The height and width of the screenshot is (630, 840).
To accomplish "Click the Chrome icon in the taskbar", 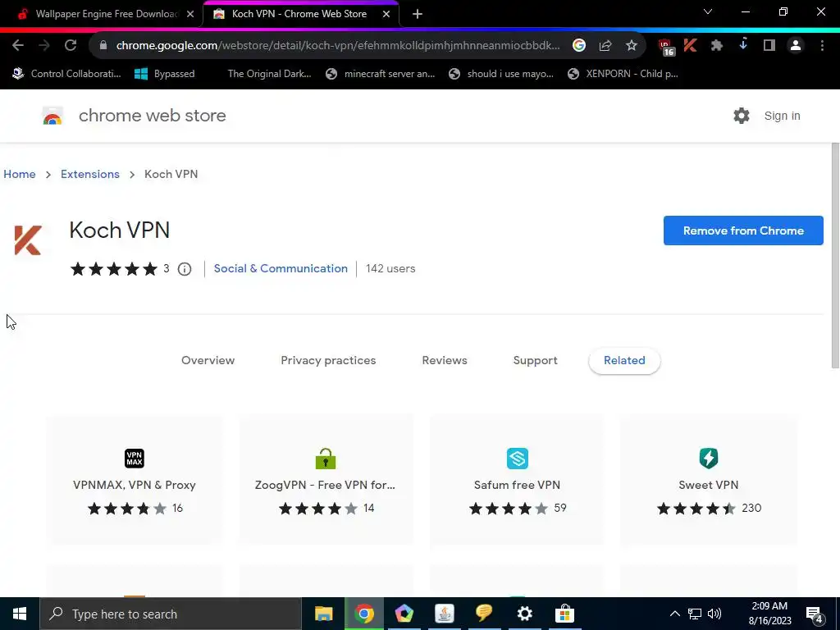I will pyautogui.click(x=363, y=614).
